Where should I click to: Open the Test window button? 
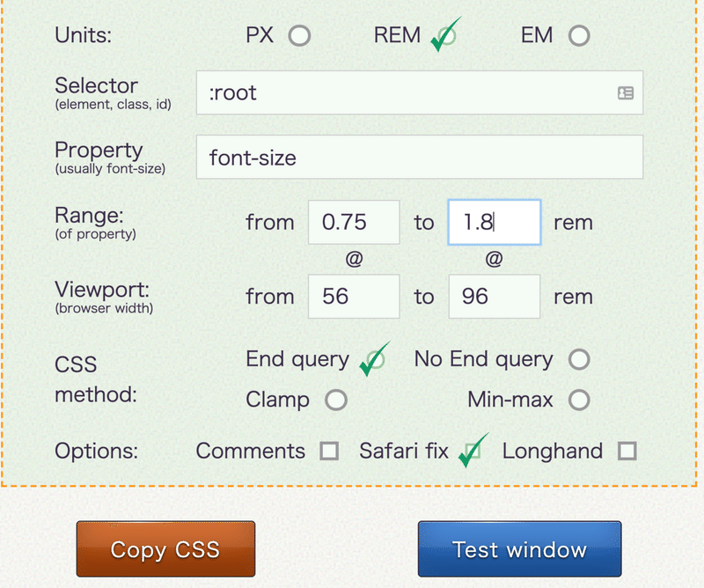tap(519, 550)
